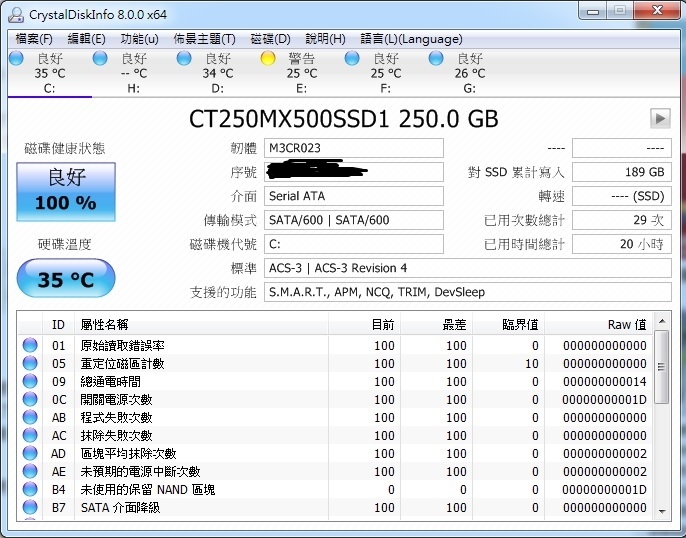Open the 佈景主題(T) menu
Image resolution: width=686 pixels, height=538 pixels.
(x=204, y=39)
